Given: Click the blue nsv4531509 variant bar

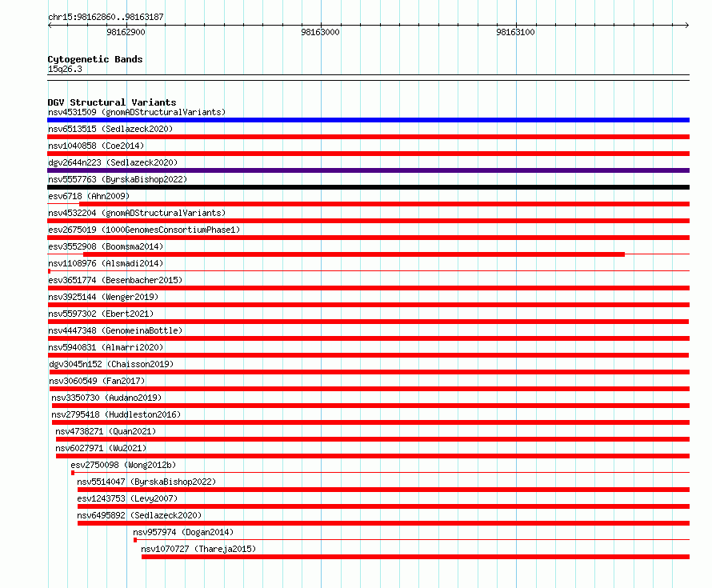Looking at the screenshot, I should tap(368, 120).
